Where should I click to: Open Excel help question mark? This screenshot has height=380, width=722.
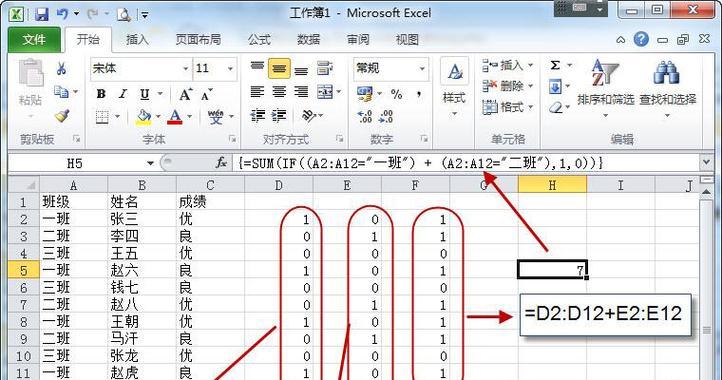(641, 39)
